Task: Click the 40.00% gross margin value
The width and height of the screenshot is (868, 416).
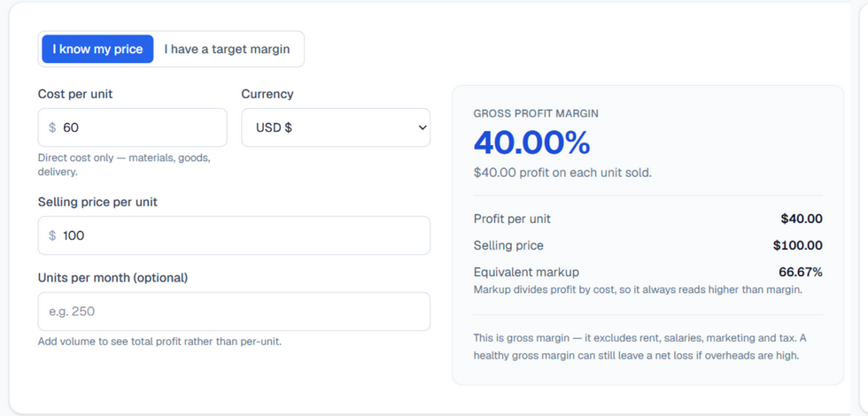Action: click(532, 143)
